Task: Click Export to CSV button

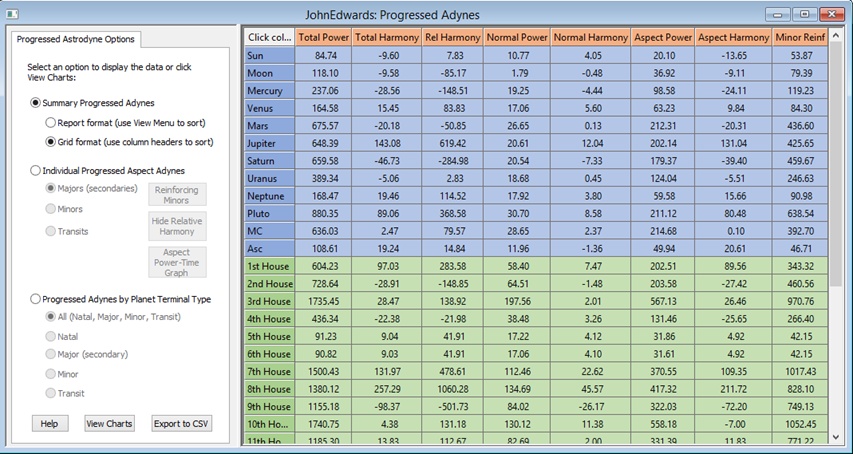Action: 183,423
